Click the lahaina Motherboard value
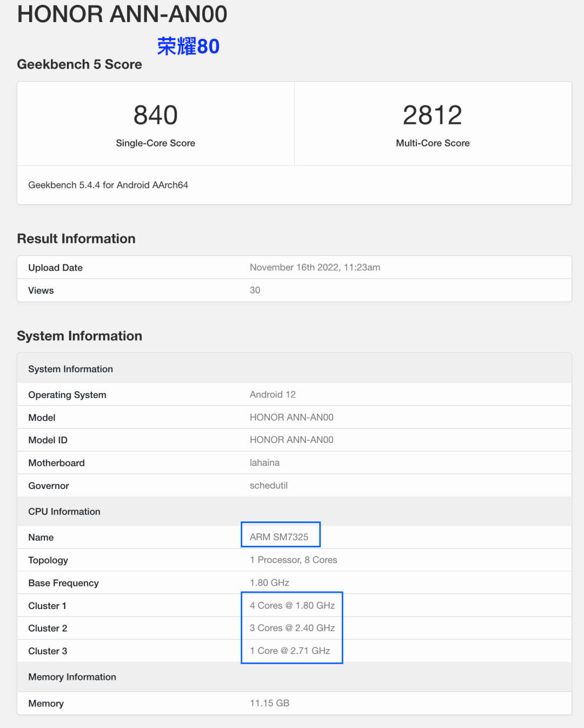 pyautogui.click(x=264, y=462)
